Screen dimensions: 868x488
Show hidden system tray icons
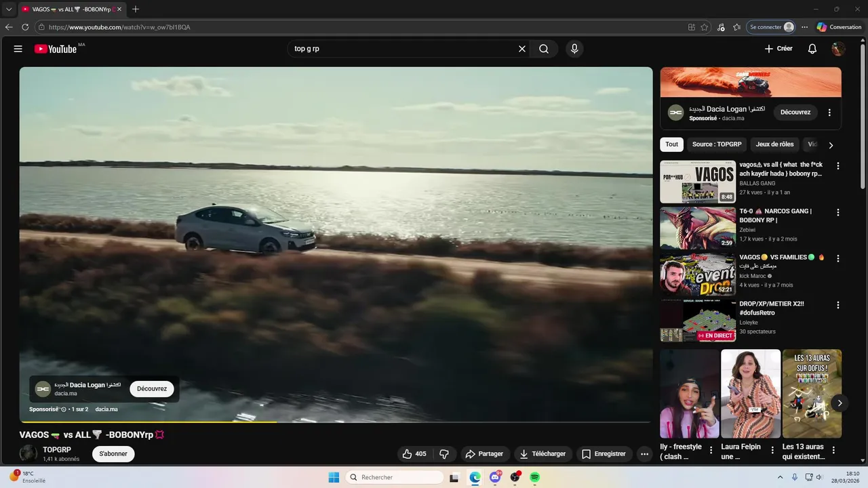(780, 477)
